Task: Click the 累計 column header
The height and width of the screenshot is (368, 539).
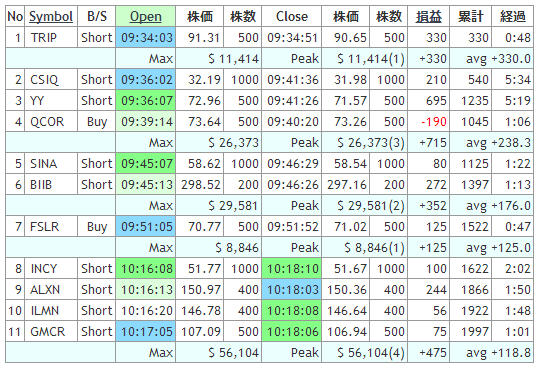Action: [x=471, y=16]
